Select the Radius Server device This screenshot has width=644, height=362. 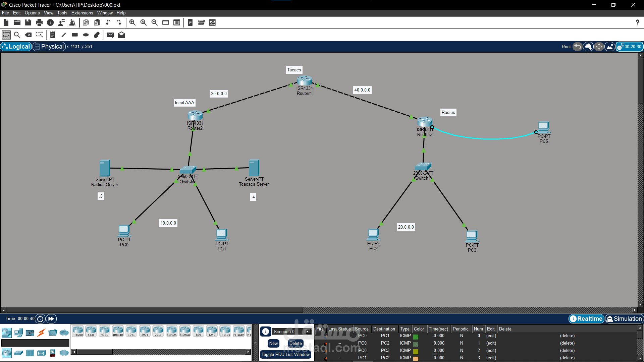click(105, 168)
